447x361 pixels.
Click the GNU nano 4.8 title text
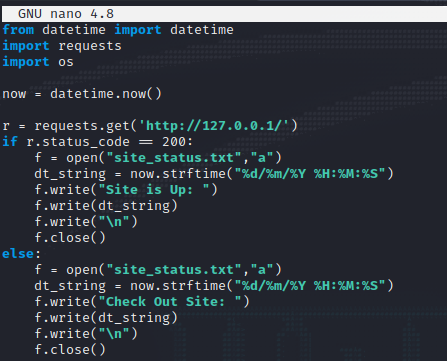coord(66,14)
